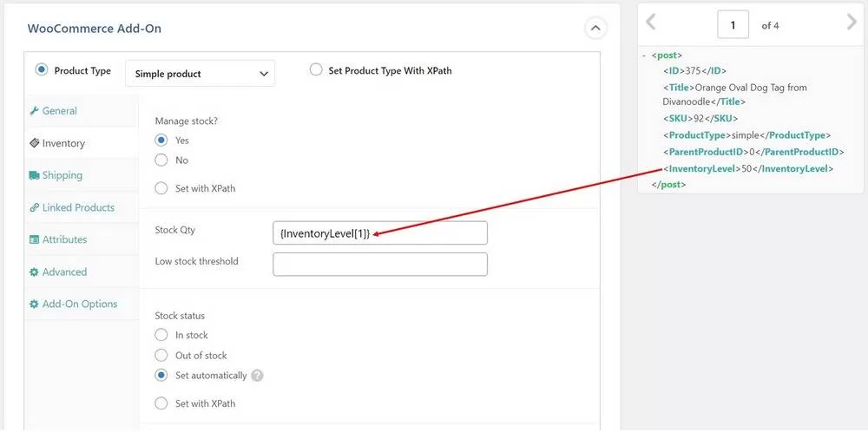Select In stock radio option
This screenshot has width=868, height=432.
click(161, 335)
